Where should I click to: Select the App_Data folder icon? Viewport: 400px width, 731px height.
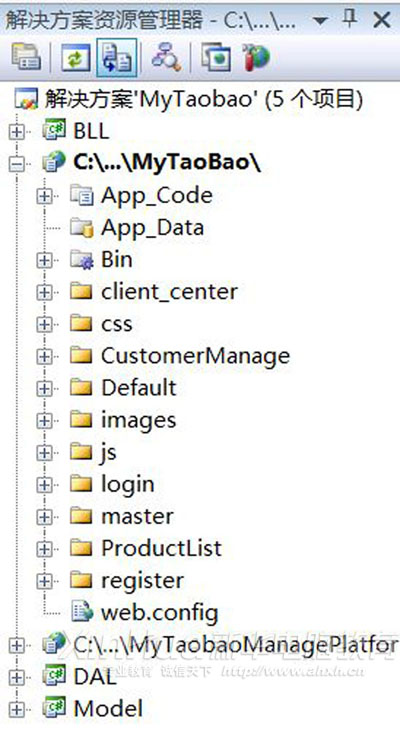pyautogui.click(x=82, y=228)
